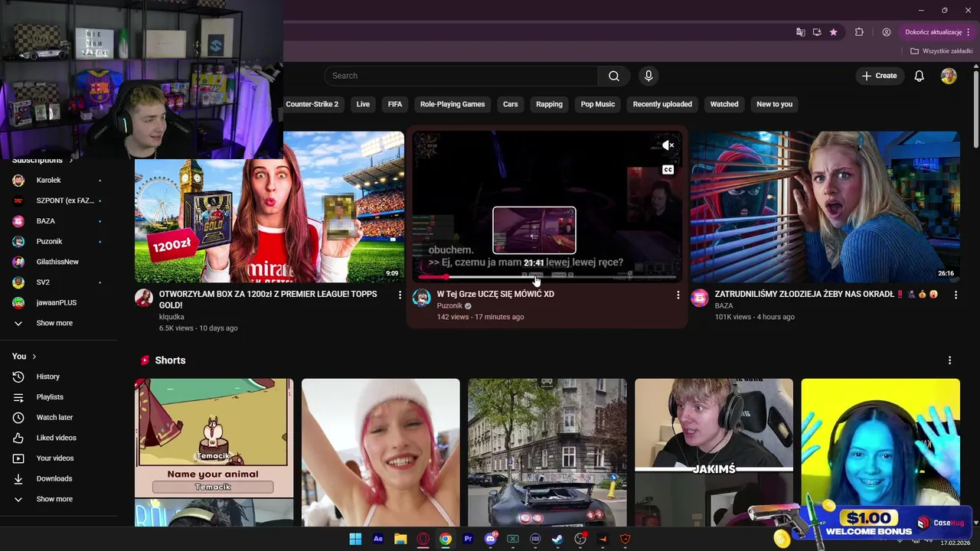Open Premier League Topps box thumbnail
Viewport: 980px width, 551px height.
tap(269, 207)
